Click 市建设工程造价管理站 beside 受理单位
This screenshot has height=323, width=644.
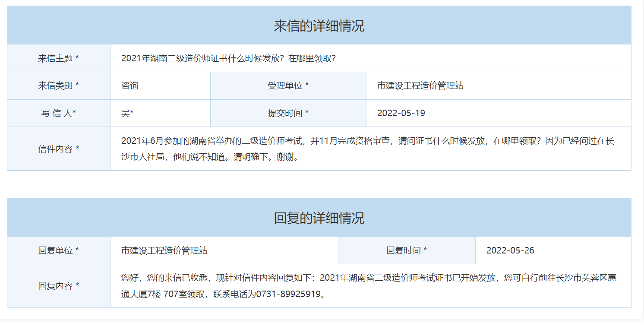[x=420, y=85]
